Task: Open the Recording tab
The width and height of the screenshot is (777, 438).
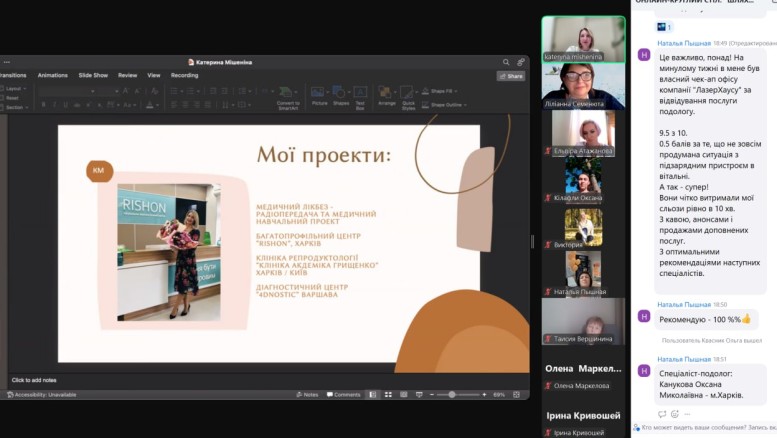Action: 184,75
